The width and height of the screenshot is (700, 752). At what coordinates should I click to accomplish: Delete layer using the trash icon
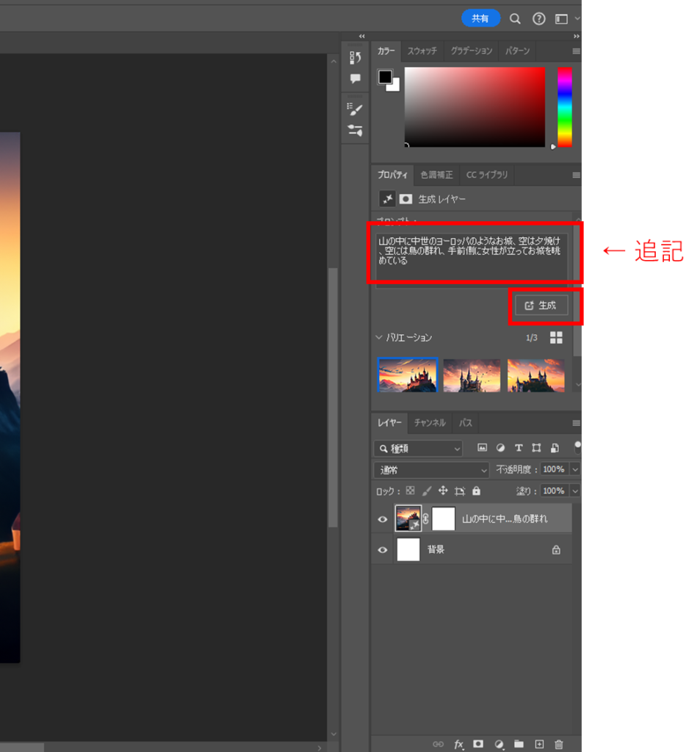559,744
